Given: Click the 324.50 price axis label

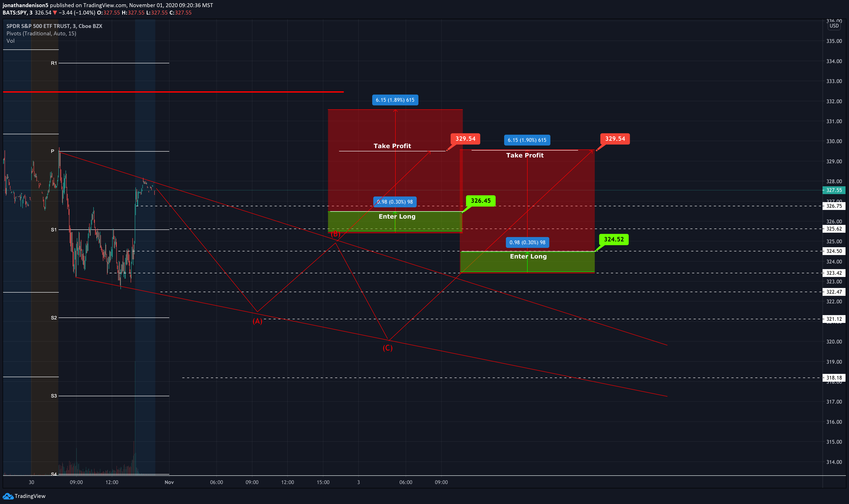Looking at the screenshot, I should pyautogui.click(x=834, y=251).
